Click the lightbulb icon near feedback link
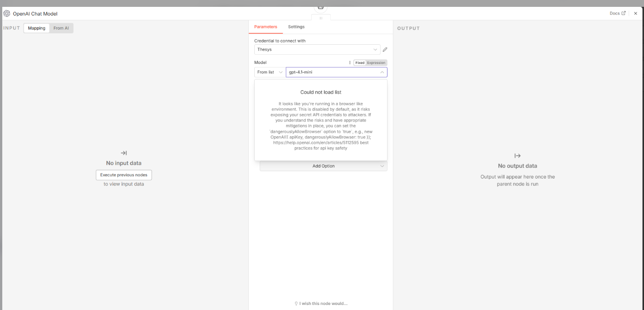 click(x=296, y=304)
